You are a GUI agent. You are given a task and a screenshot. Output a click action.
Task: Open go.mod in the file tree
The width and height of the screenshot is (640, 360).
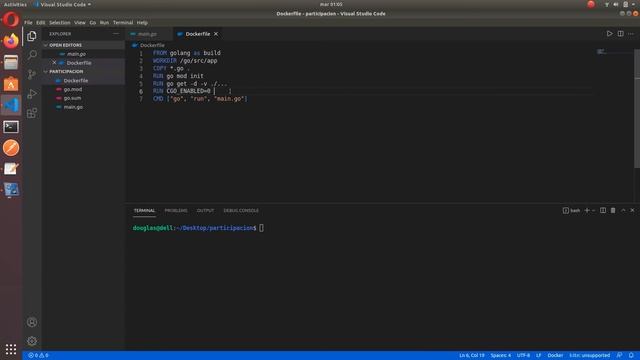click(x=83, y=89)
